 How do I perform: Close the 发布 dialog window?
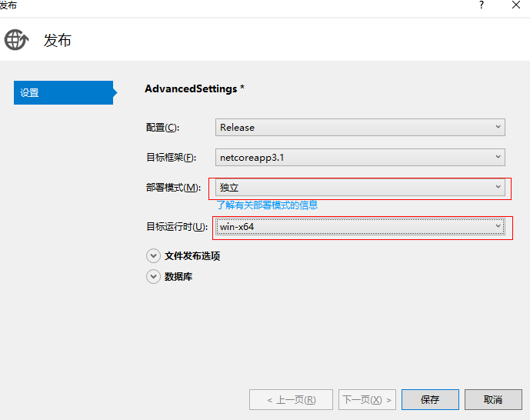pos(515,5)
